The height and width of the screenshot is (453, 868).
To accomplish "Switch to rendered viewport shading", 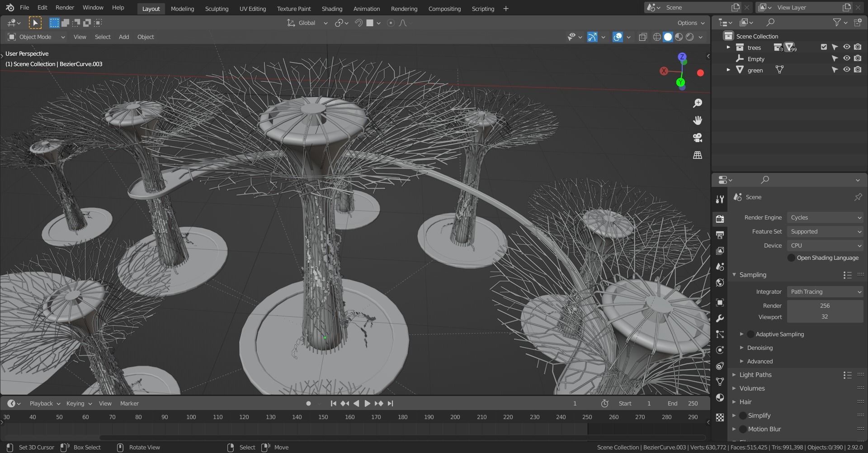I will click(x=689, y=37).
